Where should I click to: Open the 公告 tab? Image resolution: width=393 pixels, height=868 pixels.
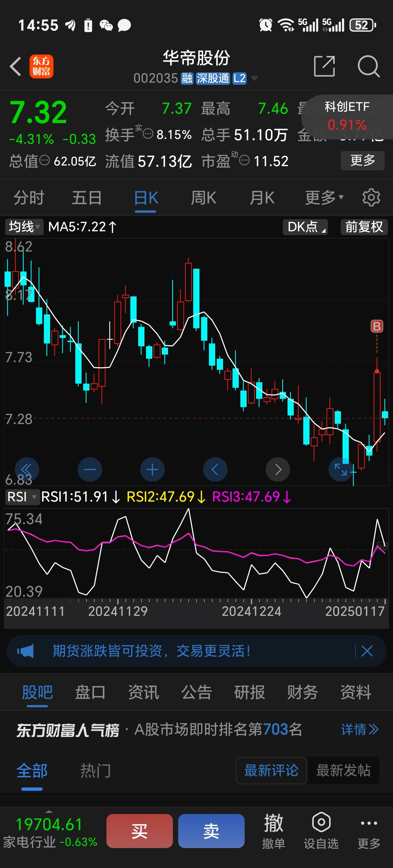point(196,693)
